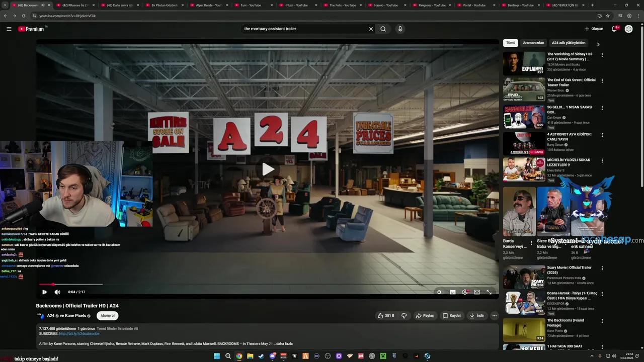Switch to RRaenee browser tab
Screen dimensions: 644x362
coord(75,5)
